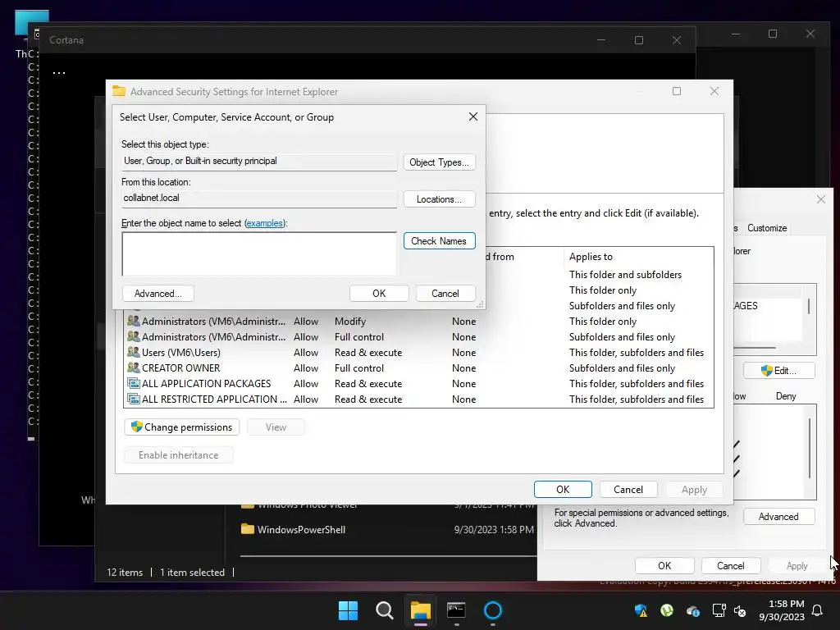Click WindowsPowerShell folder icon
The width and height of the screenshot is (840, 630).
point(248,529)
